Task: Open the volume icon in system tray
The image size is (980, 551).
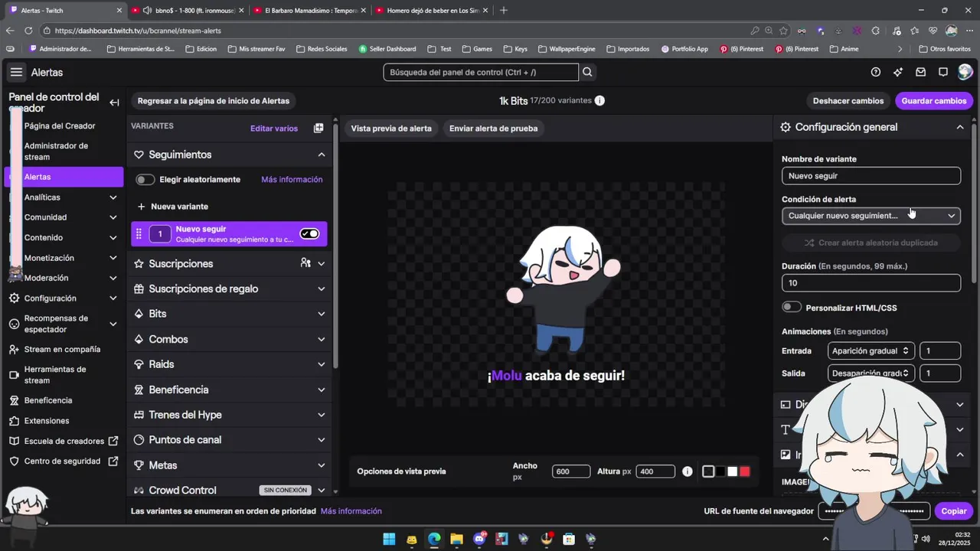Action: pyautogui.click(x=926, y=539)
